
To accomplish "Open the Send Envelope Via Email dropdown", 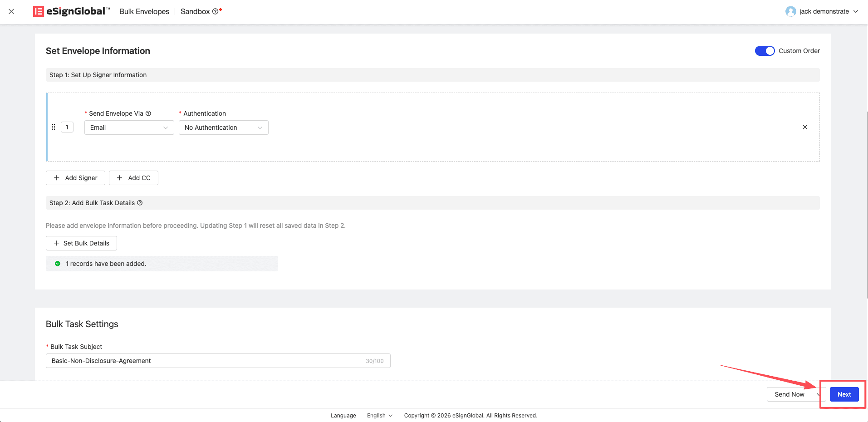I will [129, 128].
